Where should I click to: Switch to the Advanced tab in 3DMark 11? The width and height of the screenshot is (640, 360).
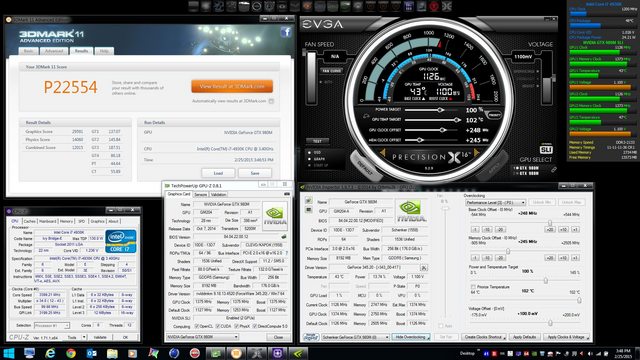click(x=54, y=51)
